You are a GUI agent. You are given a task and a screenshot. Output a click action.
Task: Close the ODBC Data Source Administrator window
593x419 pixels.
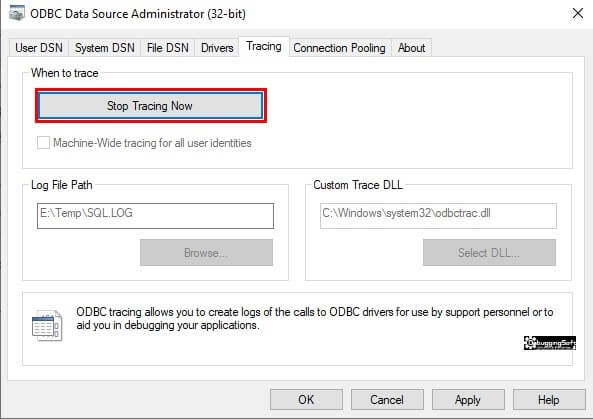point(577,13)
